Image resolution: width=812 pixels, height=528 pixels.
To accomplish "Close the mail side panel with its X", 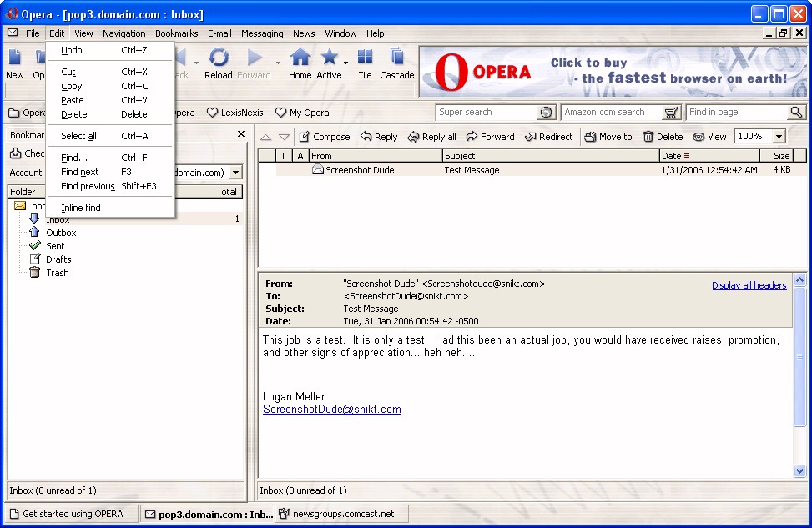I will tap(241, 134).
